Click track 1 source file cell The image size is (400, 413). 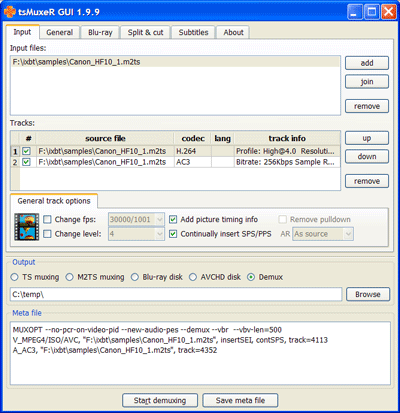(x=105, y=151)
